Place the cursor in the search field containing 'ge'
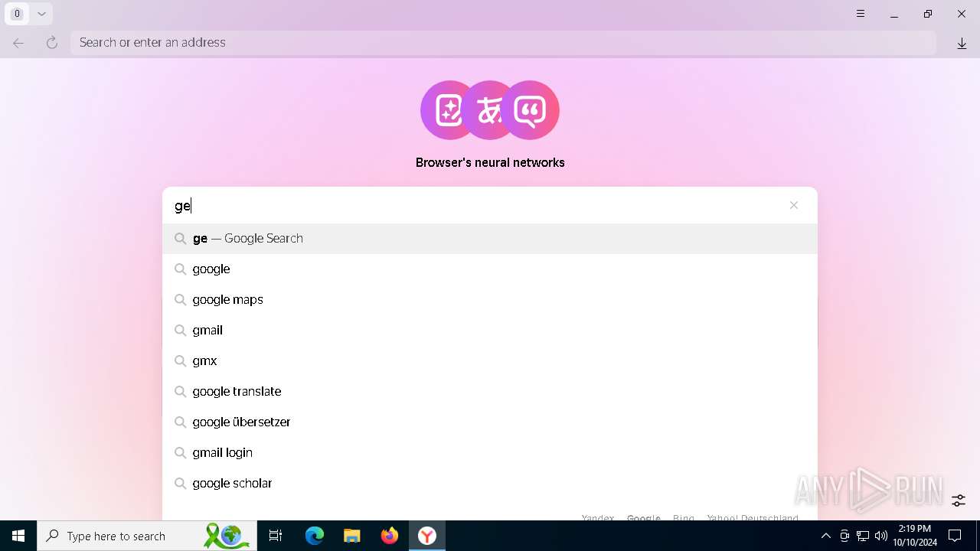This screenshot has height=551, width=980. [x=475, y=205]
